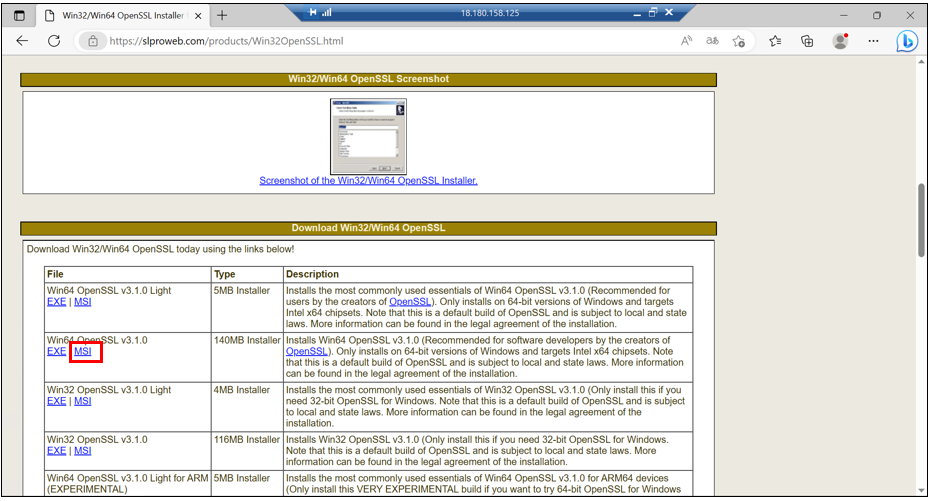Select the Win32/Win64 OpenSSL Installer tab
Viewport: 929px width, 501px height.
tap(123, 16)
